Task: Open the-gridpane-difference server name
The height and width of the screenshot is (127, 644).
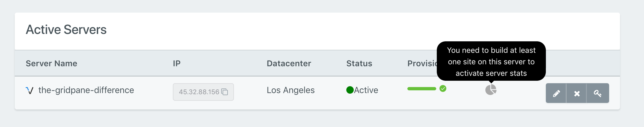Action: pos(86,90)
